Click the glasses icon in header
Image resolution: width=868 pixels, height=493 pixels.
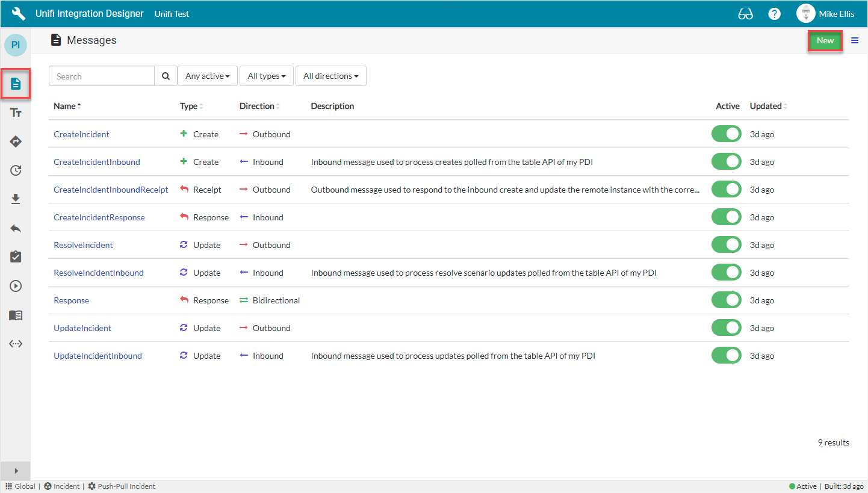[x=745, y=14]
